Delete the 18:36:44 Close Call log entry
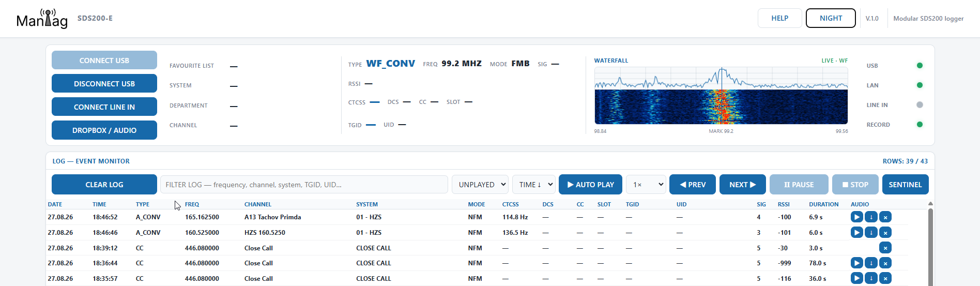This screenshot has width=980, height=286. [x=885, y=263]
